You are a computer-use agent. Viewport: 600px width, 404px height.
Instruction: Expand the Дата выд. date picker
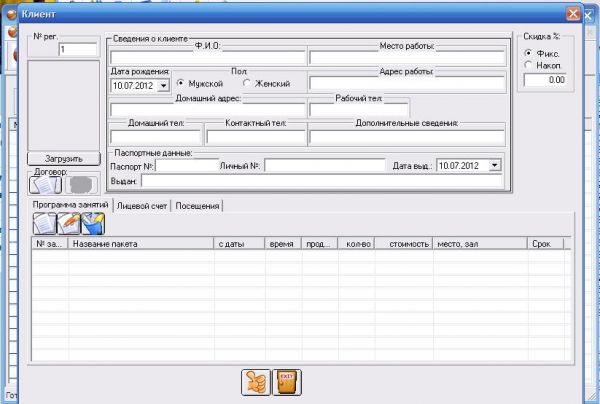coord(495,165)
